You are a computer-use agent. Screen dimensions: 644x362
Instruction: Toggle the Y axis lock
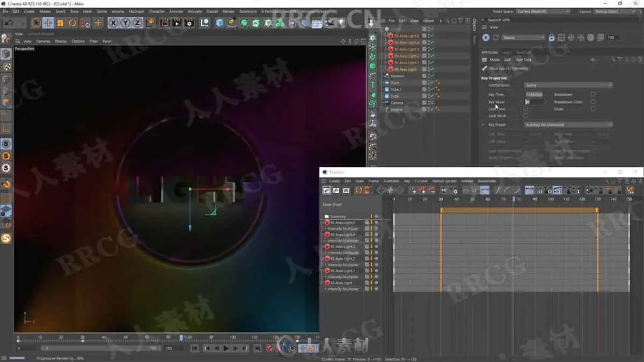pyautogui.click(x=125, y=23)
